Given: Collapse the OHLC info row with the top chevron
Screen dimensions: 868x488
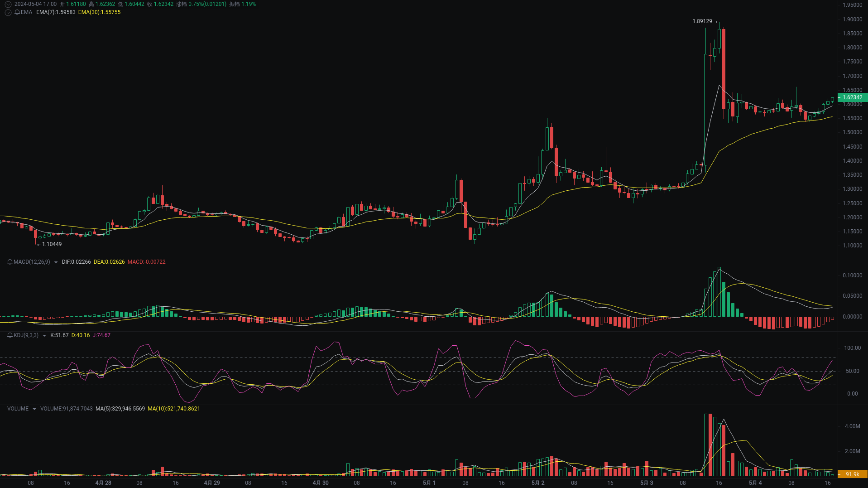Looking at the screenshot, I should click(x=8, y=4).
